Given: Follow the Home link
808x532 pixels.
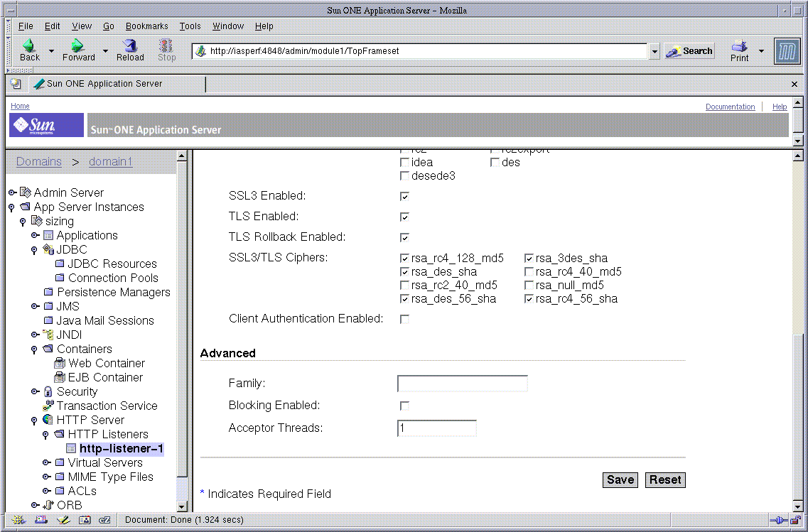Looking at the screenshot, I should point(20,106).
